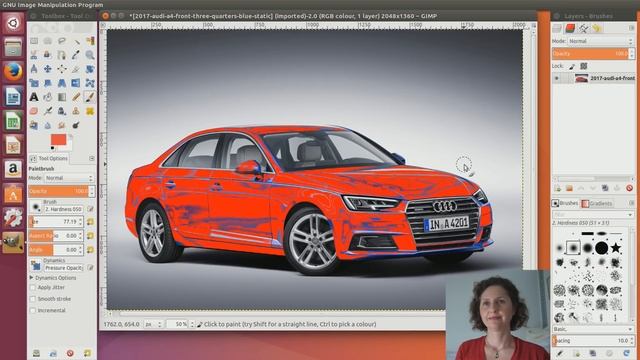The width and height of the screenshot is (640, 360).
Task: Select the Fuzzy Select wand tool
Action: [x=76, y=41]
